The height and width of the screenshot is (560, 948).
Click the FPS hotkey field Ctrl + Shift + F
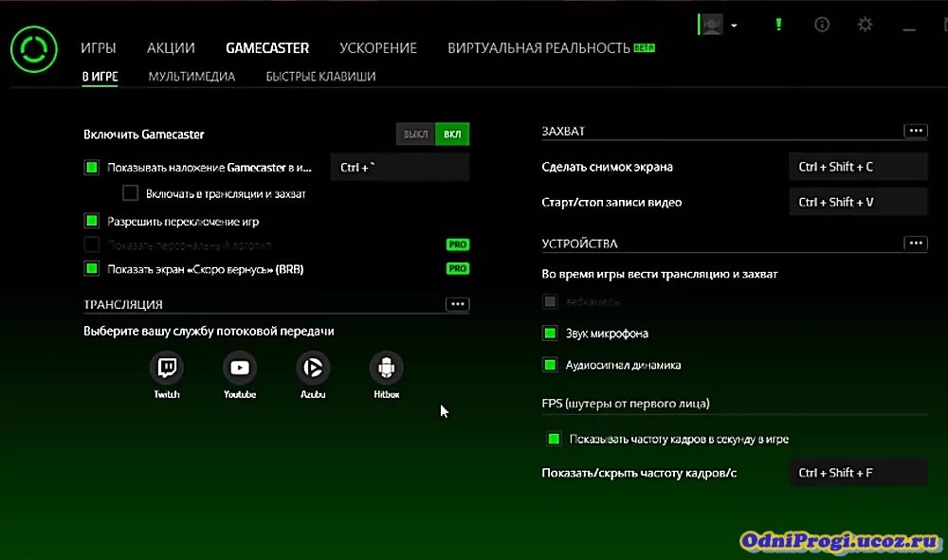click(x=858, y=473)
